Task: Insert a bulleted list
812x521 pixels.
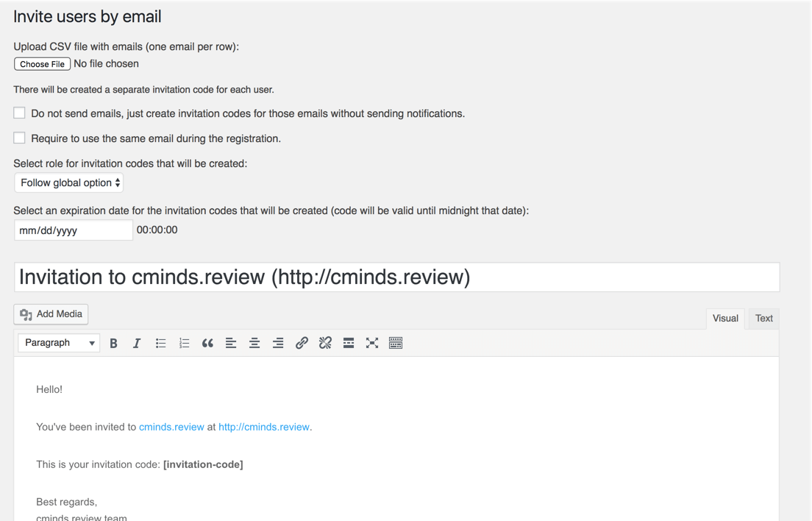Action: coord(160,343)
